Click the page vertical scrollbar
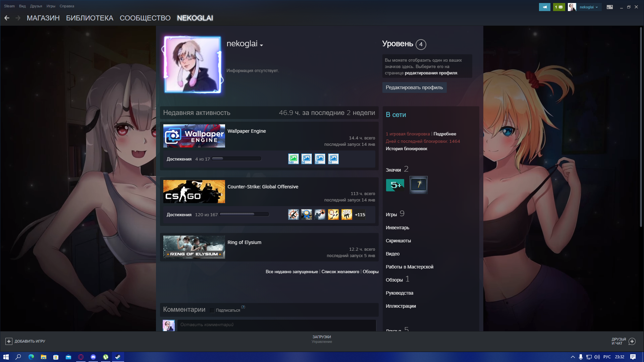The image size is (644, 362). [641, 127]
